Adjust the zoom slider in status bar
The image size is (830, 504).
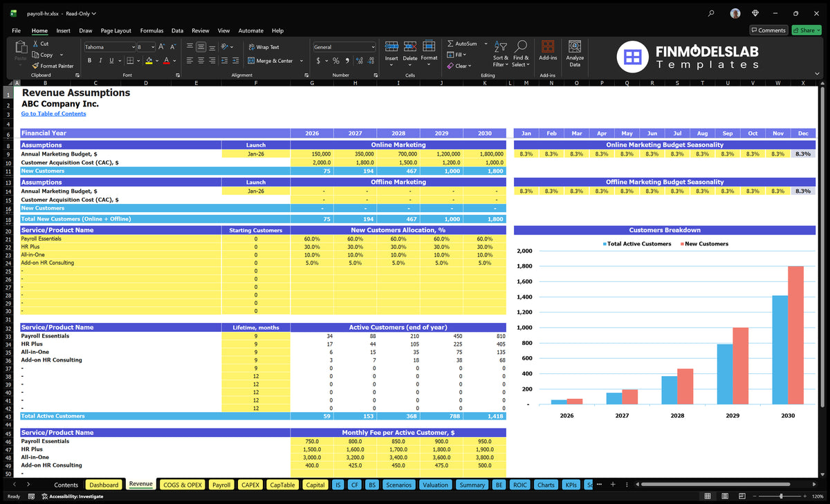(782, 496)
